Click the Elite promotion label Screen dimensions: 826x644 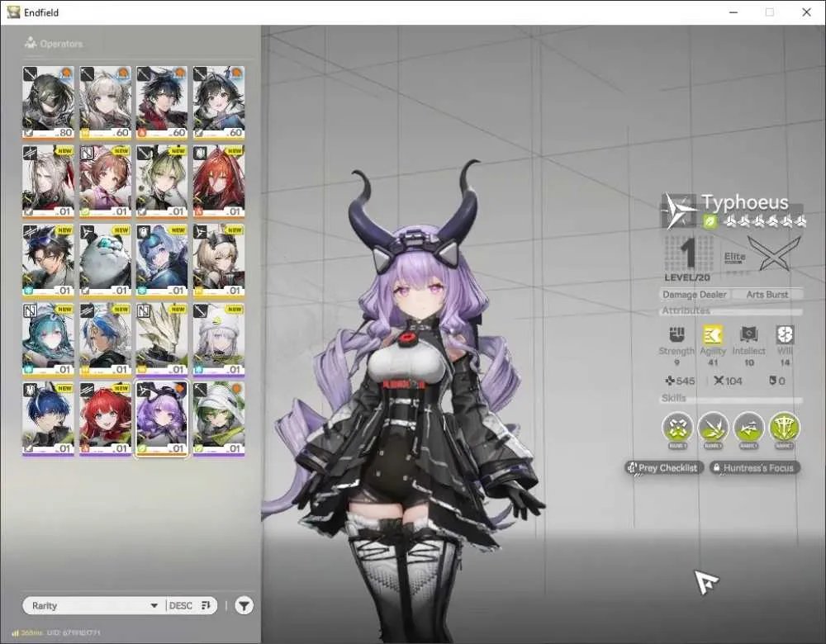point(735,257)
